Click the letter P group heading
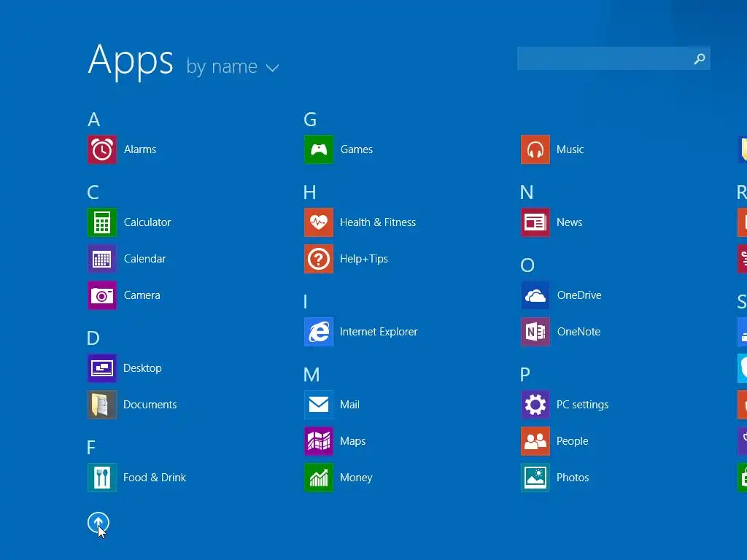This screenshot has height=560, width=747. click(x=525, y=375)
